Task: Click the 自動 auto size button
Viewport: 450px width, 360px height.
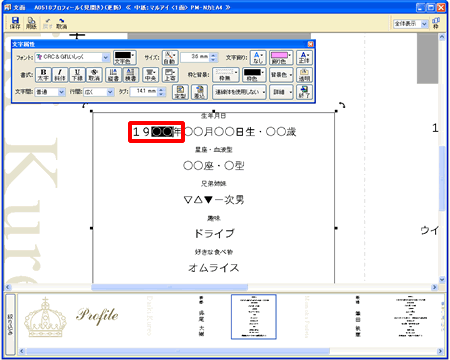Action: 170,58
